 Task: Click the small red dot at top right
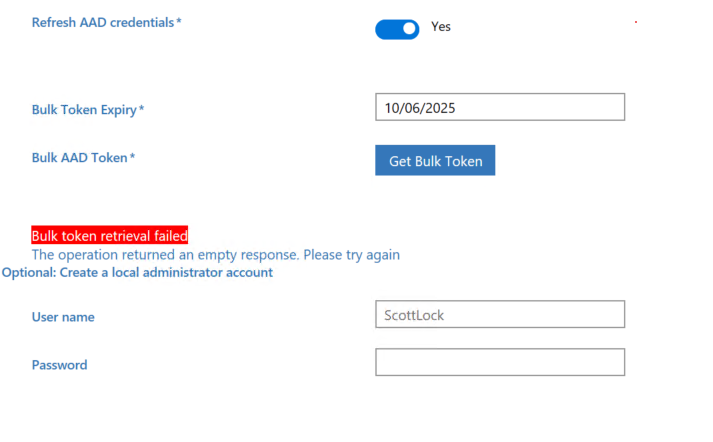(636, 22)
